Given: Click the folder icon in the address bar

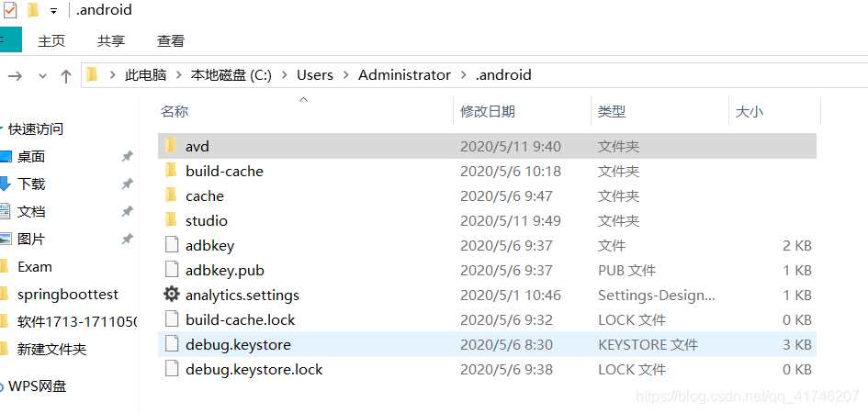Looking at the screenshot, I should (92, 75).
